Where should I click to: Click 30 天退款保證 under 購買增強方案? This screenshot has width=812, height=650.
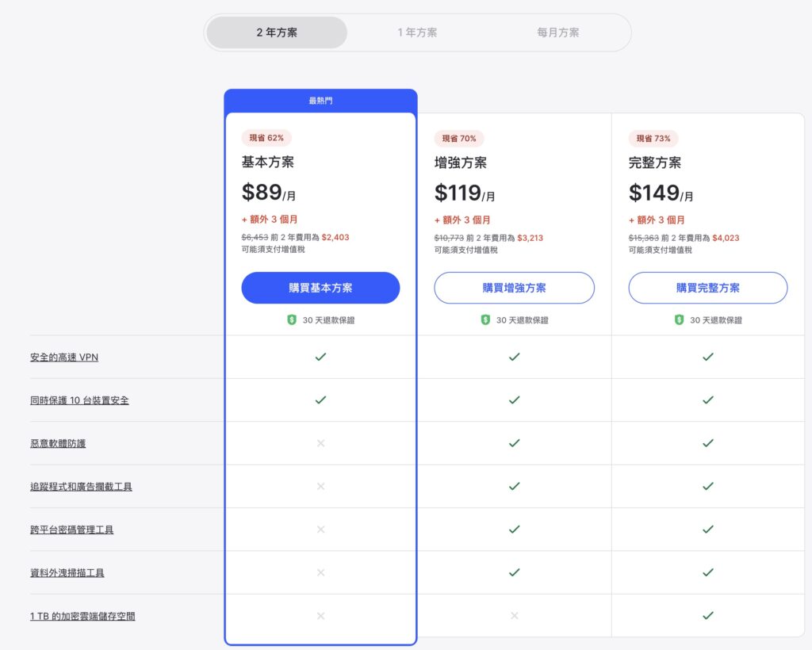522,319
